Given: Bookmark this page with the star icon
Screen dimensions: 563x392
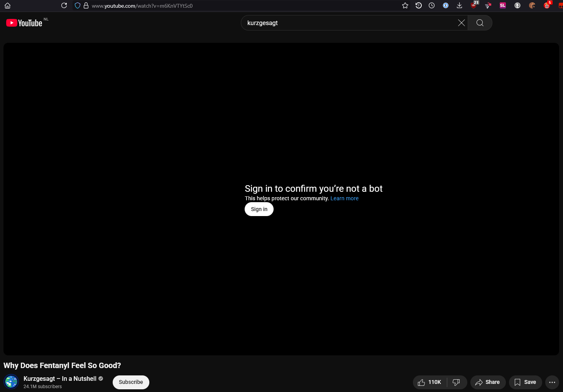Looking at the screenshot, I should 405,5.
